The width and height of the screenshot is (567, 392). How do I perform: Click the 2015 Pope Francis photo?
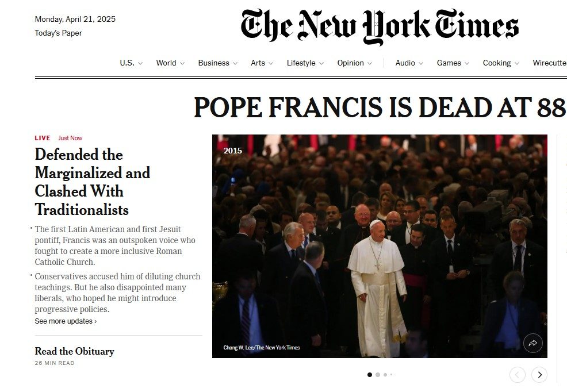click(380, 247)
